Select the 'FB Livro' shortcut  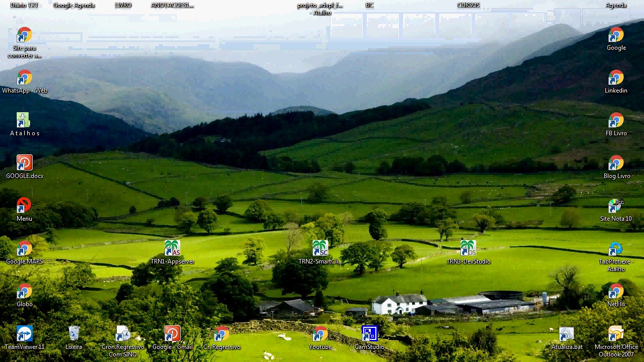pos(616,121)
